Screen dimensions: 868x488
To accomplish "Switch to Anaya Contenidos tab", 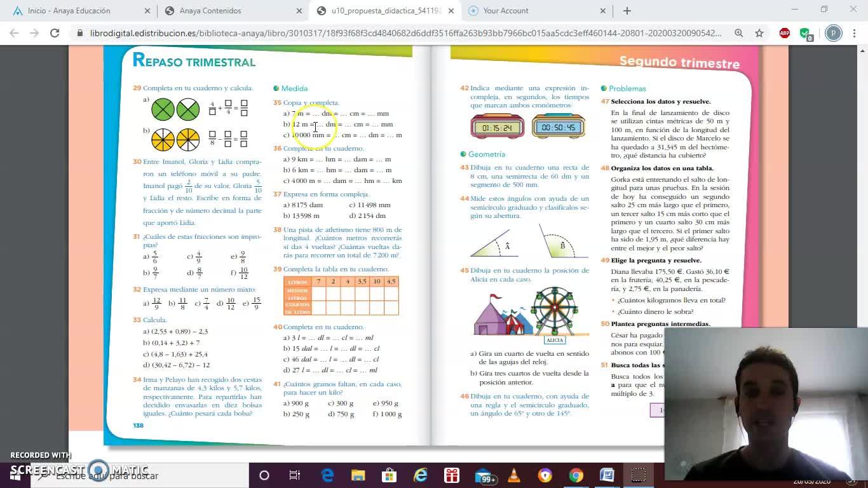I will [233, 11].
